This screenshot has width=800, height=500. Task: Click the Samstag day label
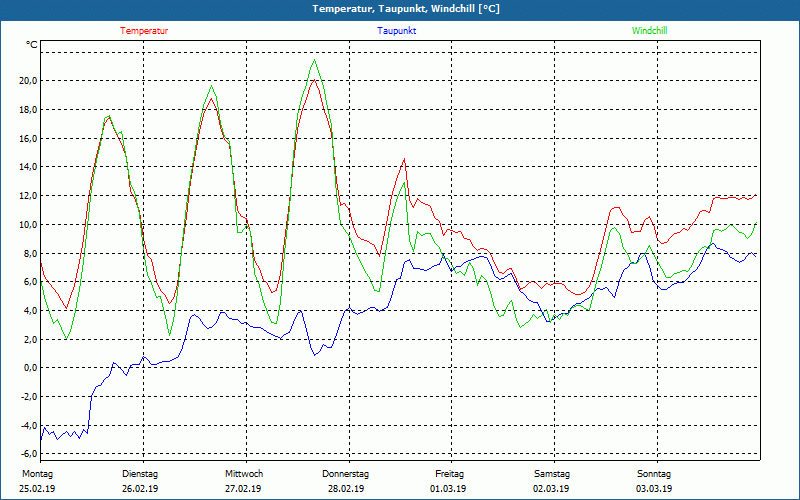point(552,474)
